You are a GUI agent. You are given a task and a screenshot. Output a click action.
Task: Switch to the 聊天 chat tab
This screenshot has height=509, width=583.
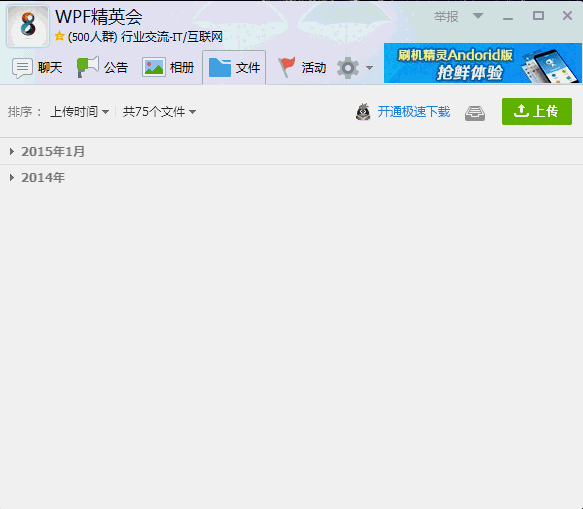(37, 68)
